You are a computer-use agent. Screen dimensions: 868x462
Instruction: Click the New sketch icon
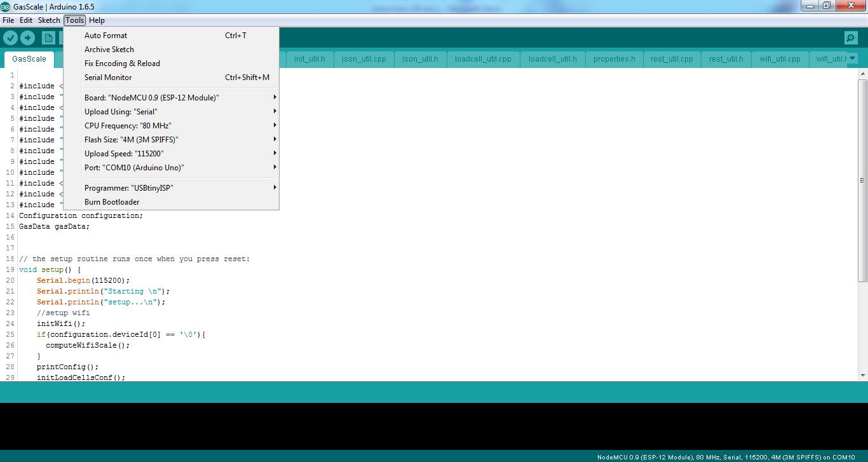pyautogui.click(x=49, y=38)
